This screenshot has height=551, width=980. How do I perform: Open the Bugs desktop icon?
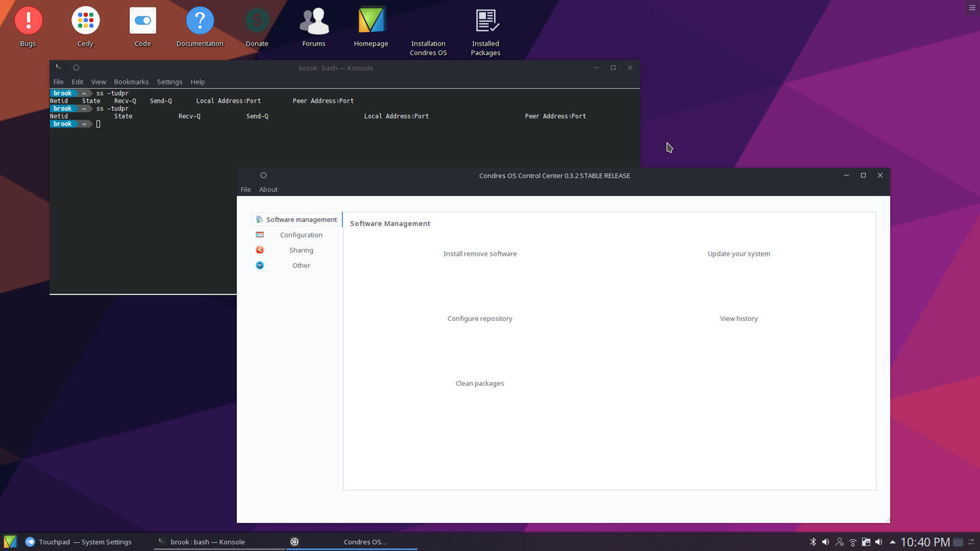point(28,27)
